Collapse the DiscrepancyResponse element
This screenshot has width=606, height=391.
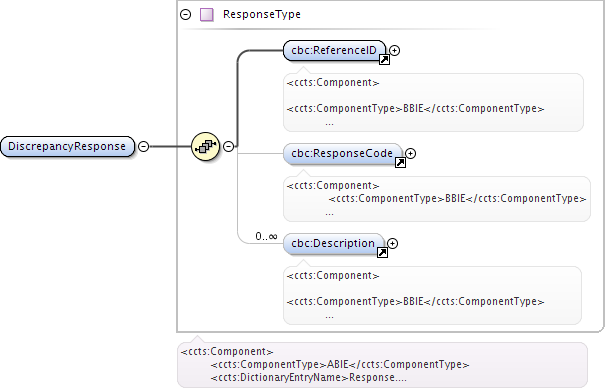coord(143,146)
